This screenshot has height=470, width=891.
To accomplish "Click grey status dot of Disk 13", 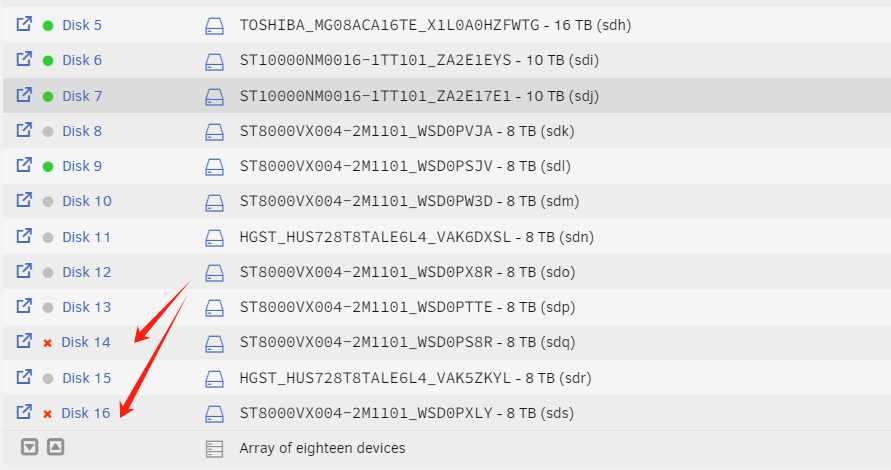I will pyautogui.click(x=48, y=307).
